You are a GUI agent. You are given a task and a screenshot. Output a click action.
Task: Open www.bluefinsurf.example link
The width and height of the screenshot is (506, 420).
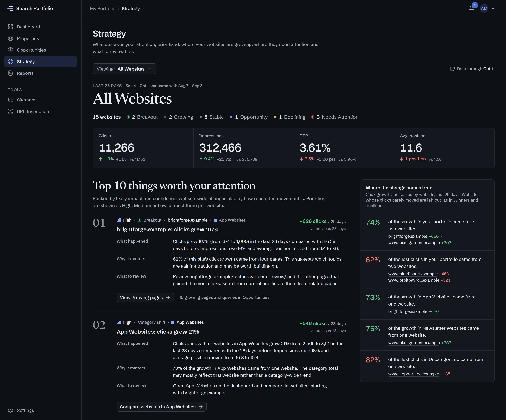coord(413,274)
